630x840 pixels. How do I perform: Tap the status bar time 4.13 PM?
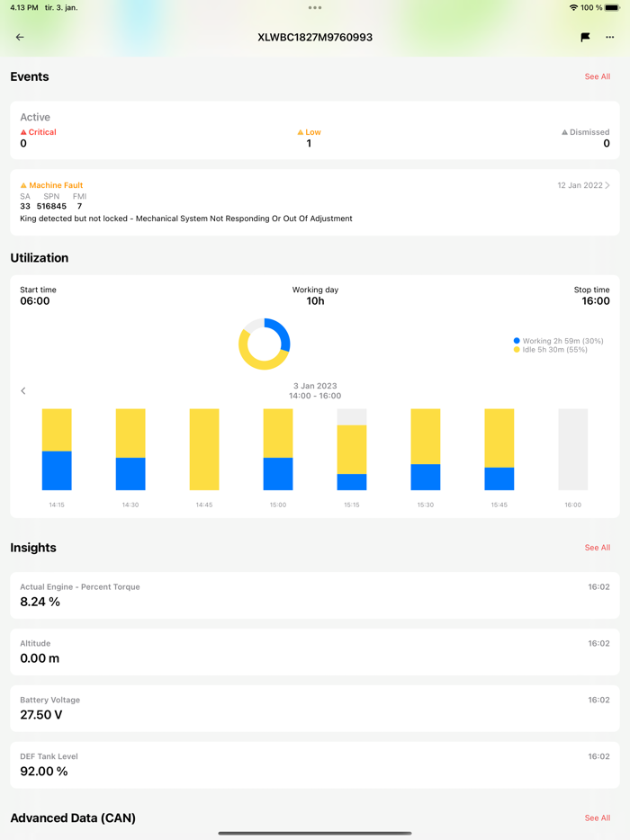pos(24,7)
